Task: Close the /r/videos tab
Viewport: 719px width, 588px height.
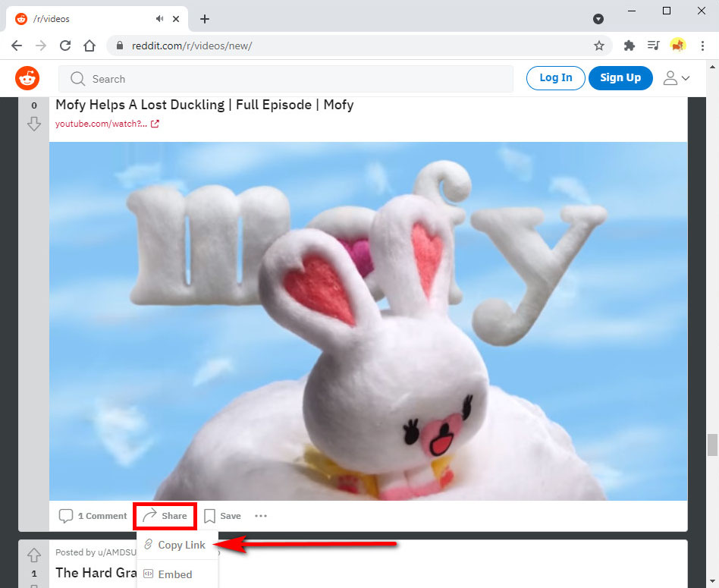Action: 176,19
